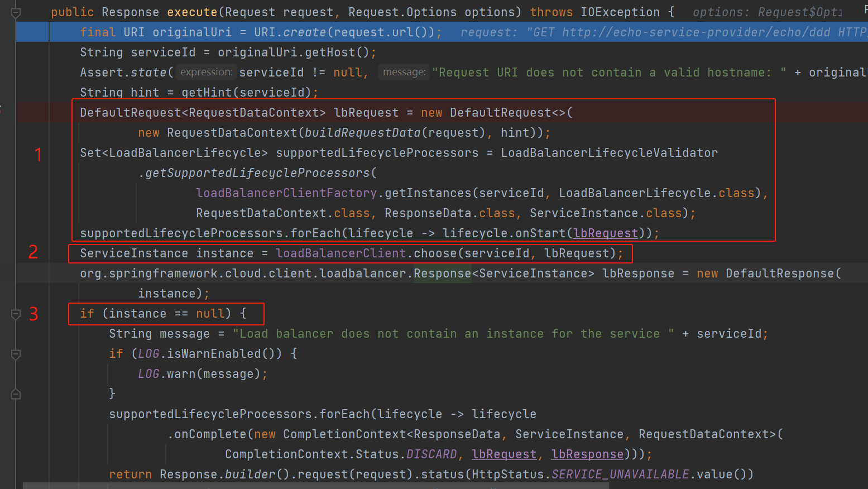Click the 'return' keyword
This screenshot has height=489, width=868.
[131, 474]
